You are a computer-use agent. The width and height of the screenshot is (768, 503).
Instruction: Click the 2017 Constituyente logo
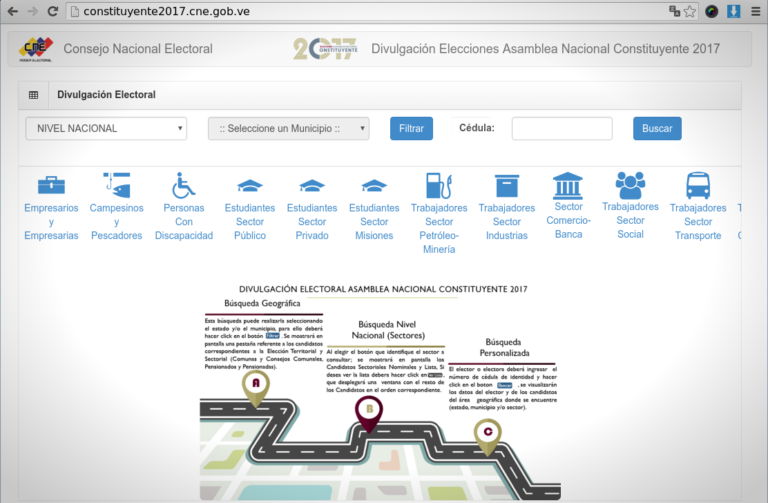click(325, 49)
